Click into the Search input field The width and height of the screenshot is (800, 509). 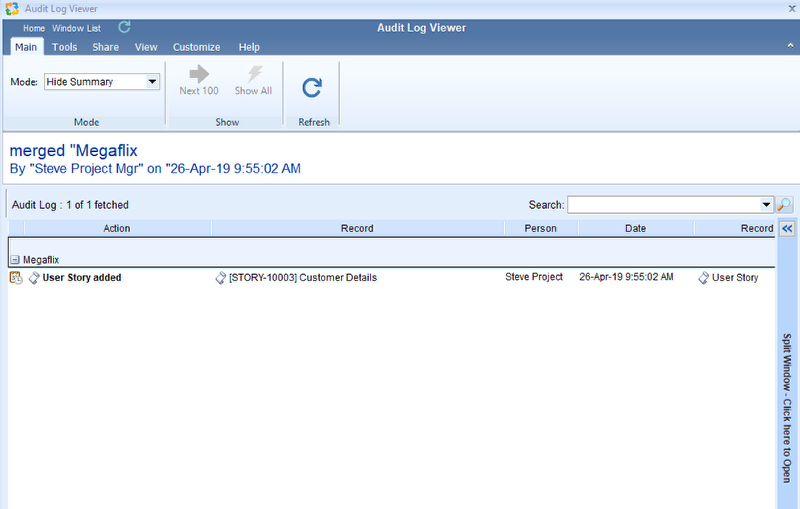coord(664,205)
